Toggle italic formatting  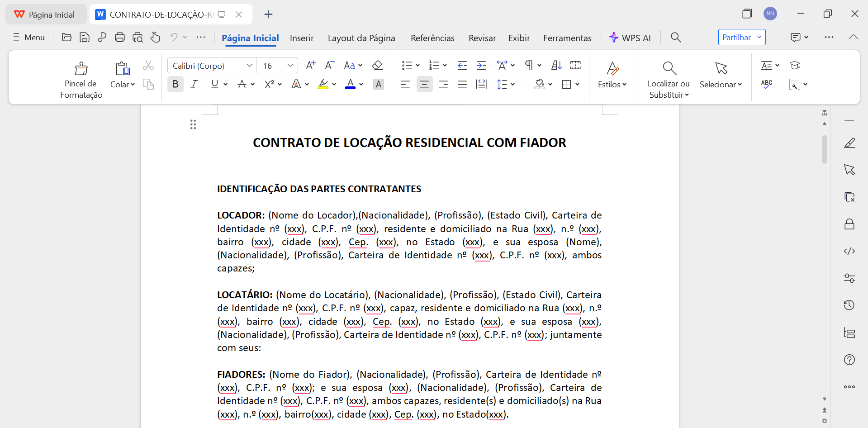[x=194, y=84]
